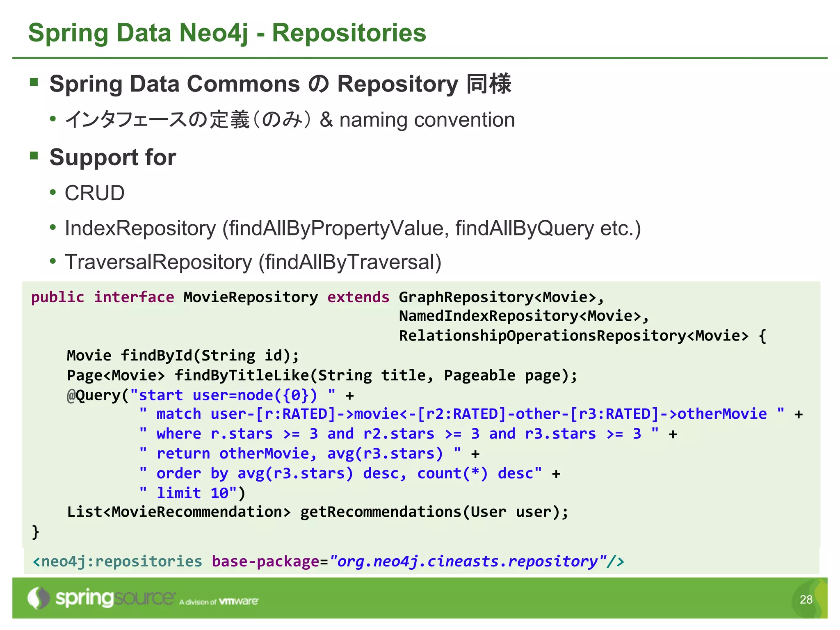Click the 'TraversalRepository (findAllByTraversal)' bullet
This screenshot has height=630, width=840.
pyautogui.click(x=253, y=262)
